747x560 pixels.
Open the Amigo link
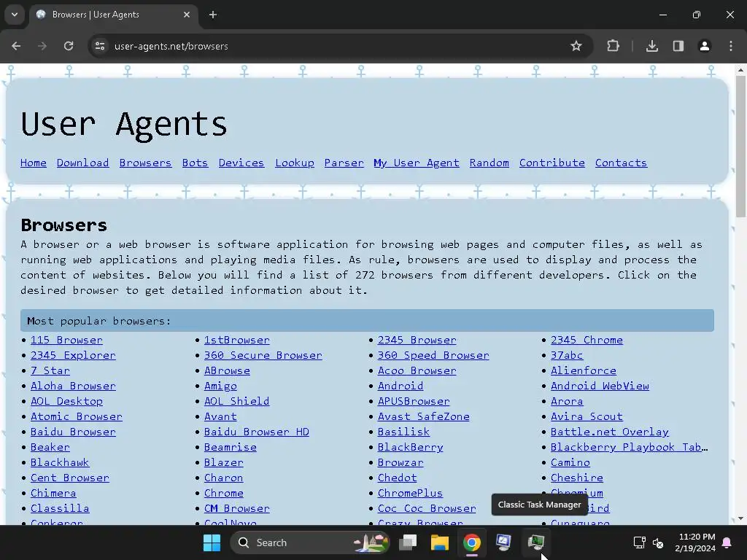pos(220,386)
